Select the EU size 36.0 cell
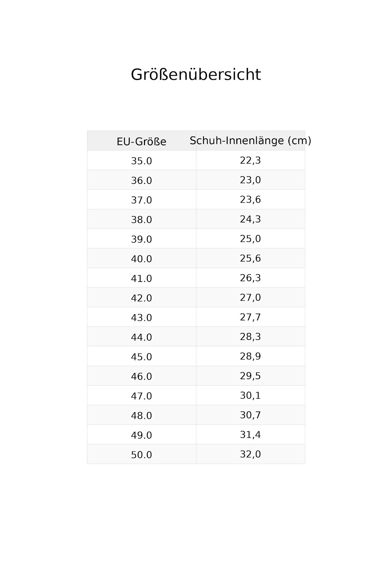This screenshot has height=566, width=392. 142,180
